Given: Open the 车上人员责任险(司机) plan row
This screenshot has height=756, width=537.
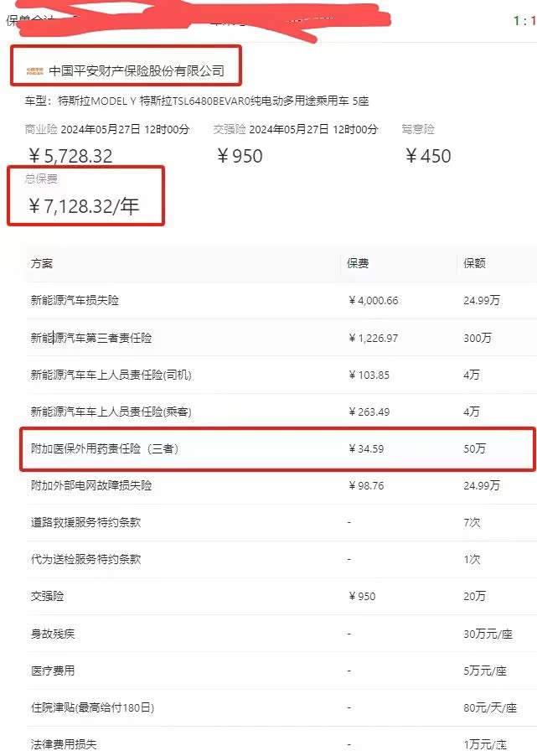Looking at the screenshot, I should [x=111, y=375].
